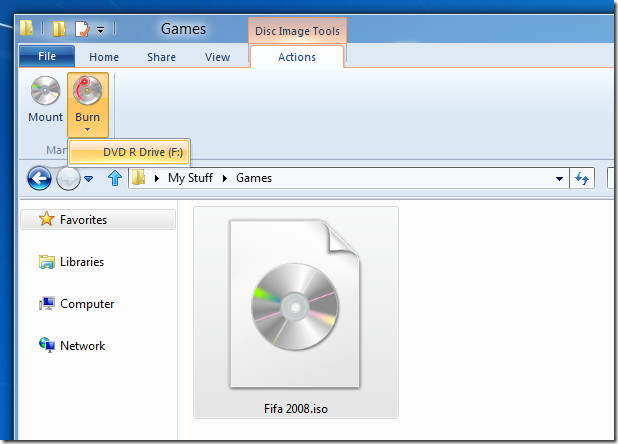The width and height of the screenshot is (618, 444).
Task: Open the recent locations dropdown arrow
Action: pyautogui.click(x=89, y=179)
